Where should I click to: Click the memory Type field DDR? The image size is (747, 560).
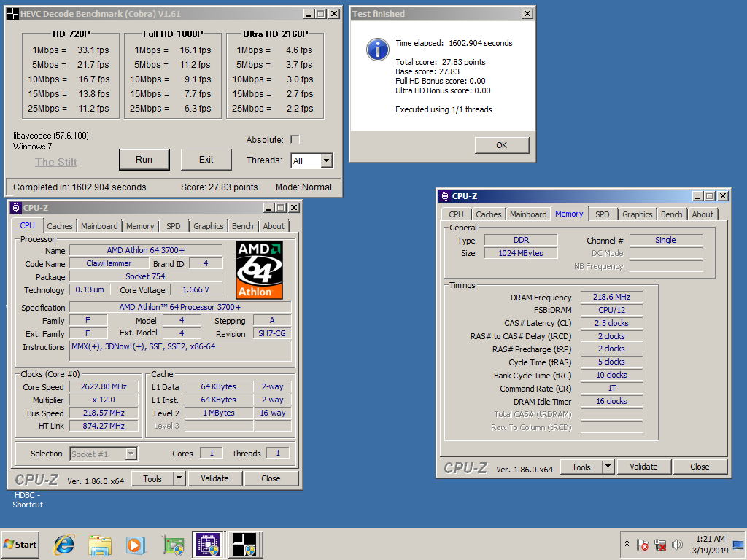pyautogui.click(x=521, y=240)
